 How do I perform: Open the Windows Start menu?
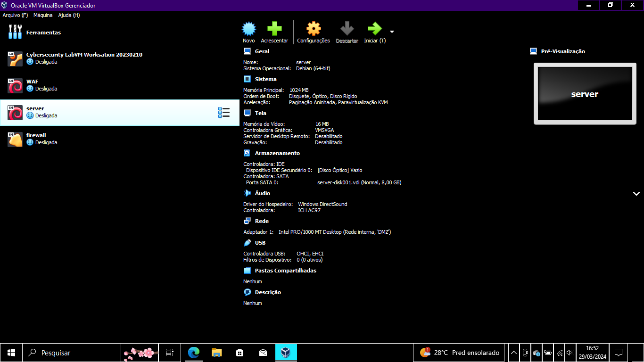pos(11,353)
